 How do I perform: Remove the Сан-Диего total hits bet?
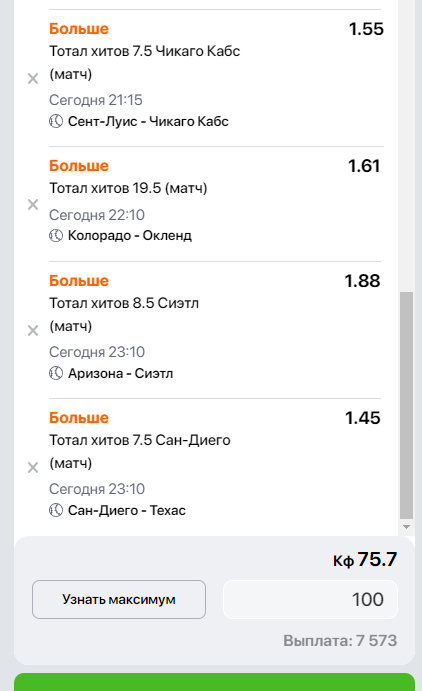pos(33,467)
